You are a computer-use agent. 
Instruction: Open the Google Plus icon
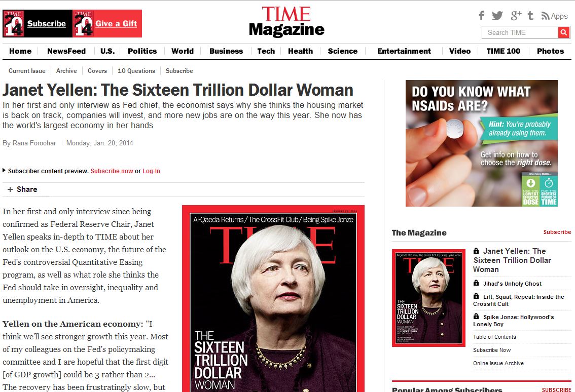click(x=516, y=15)
